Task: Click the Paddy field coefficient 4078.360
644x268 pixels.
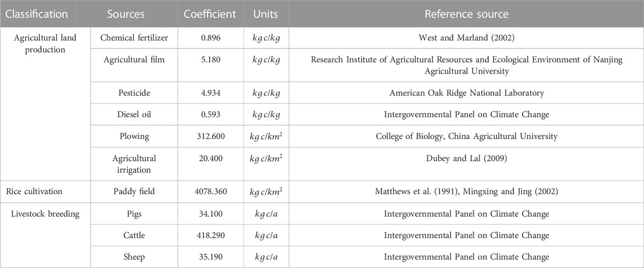Action: [x=210, y=192]
